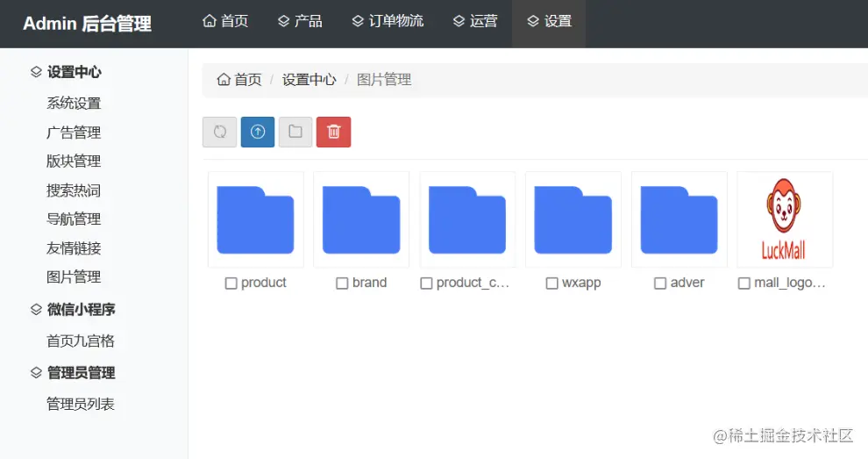
Task: Select the LuckMall logo image thumbnail
Action: click(x=785, y=219)
